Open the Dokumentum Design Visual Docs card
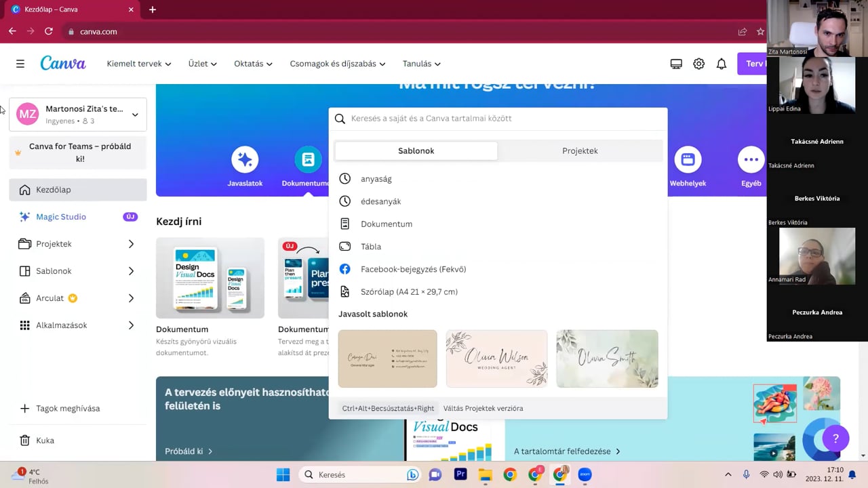868x488 pixels. pos(210,278)
